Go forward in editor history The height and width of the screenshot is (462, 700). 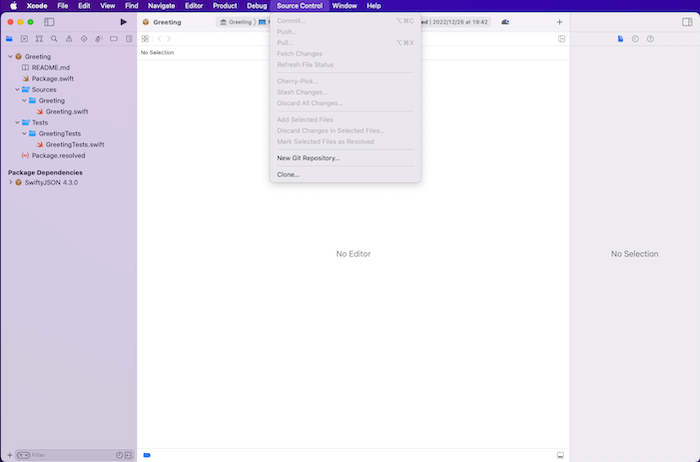point(169,39)
